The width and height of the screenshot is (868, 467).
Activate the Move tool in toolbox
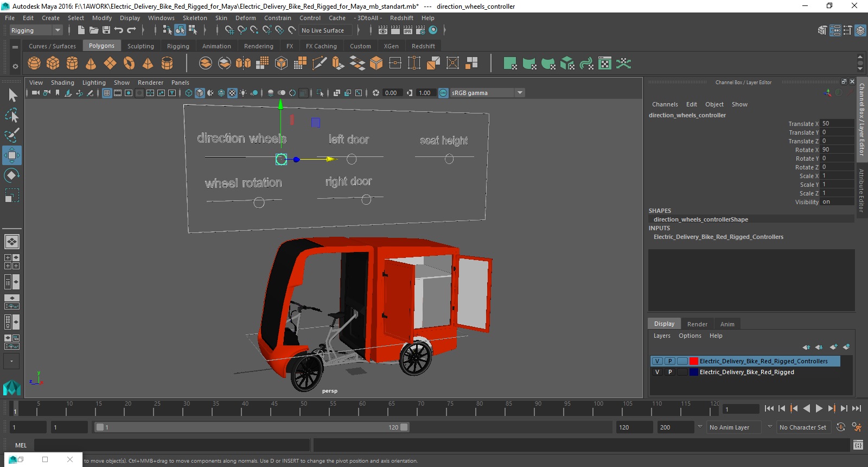(x=12, y=155)
